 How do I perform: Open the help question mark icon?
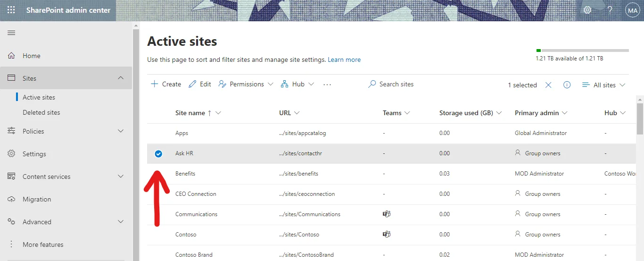[x=610, y=10]
